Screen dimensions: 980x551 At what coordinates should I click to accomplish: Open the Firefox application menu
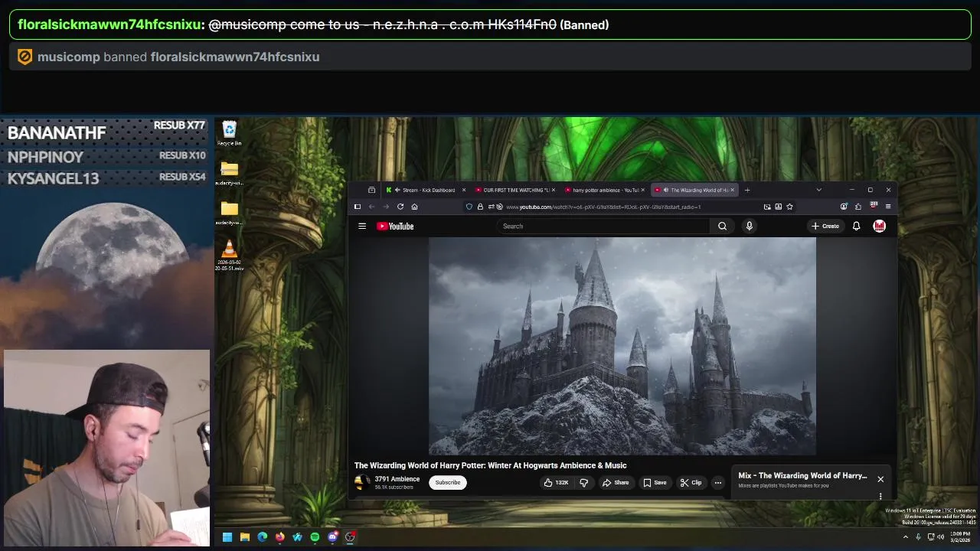pos(888,207)
